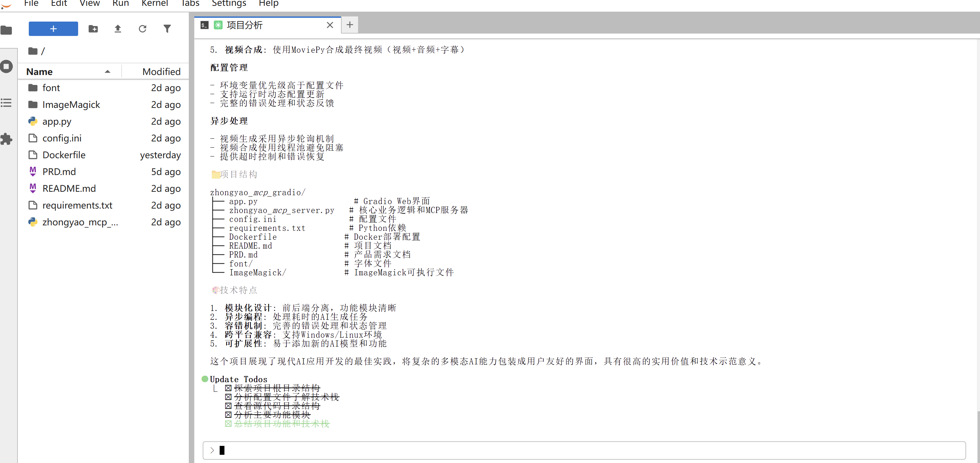Click the 2d ago date for app.py
Screen dimensions: 980x463
coord(166,121)
